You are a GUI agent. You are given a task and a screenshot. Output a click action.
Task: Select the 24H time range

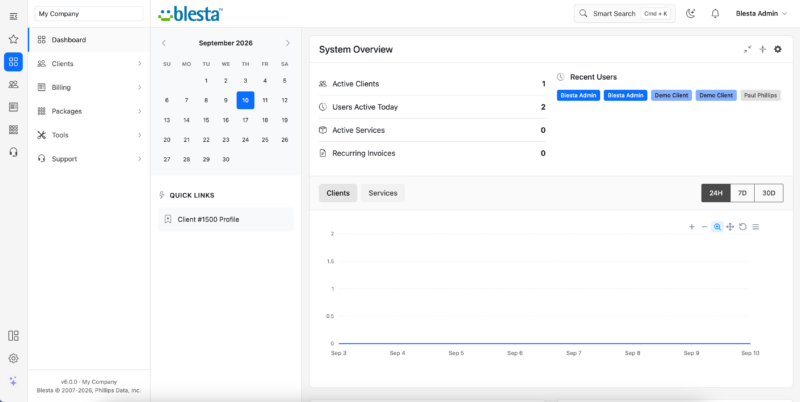pyautogui.click(x=716, y=193)
